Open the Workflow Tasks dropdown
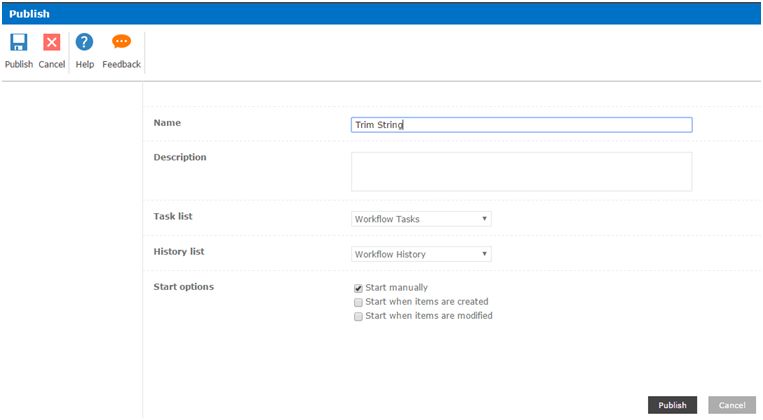763x420 pixels. click(421, 219)
